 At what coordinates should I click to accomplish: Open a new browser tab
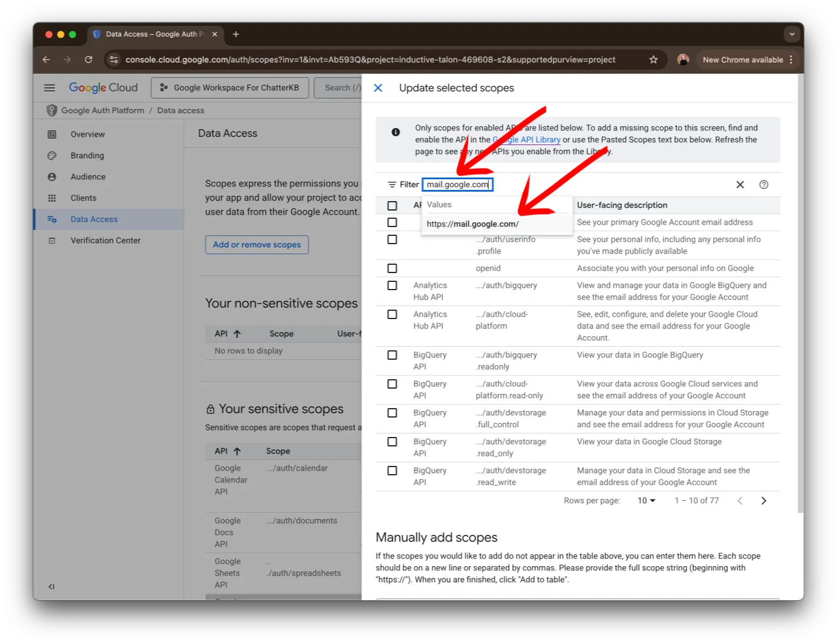pyautogui.click(x=236, y=34)
